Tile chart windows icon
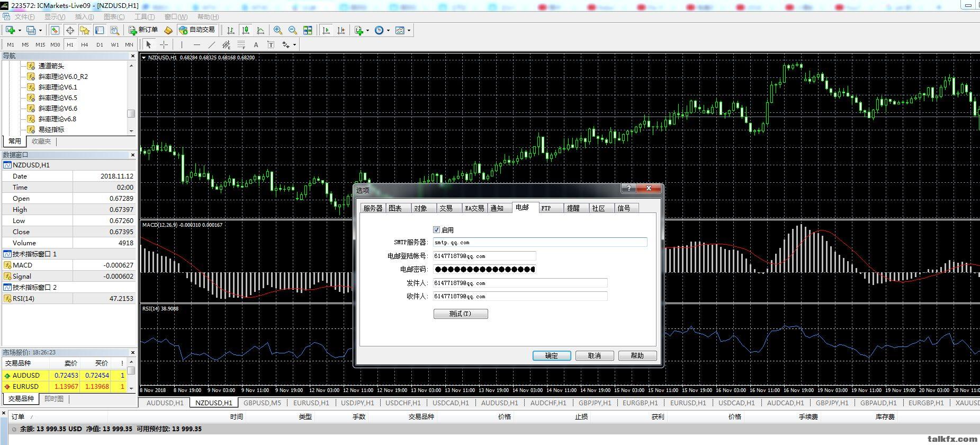Viewport: 980px width, 445px height. tap(308, 30)
